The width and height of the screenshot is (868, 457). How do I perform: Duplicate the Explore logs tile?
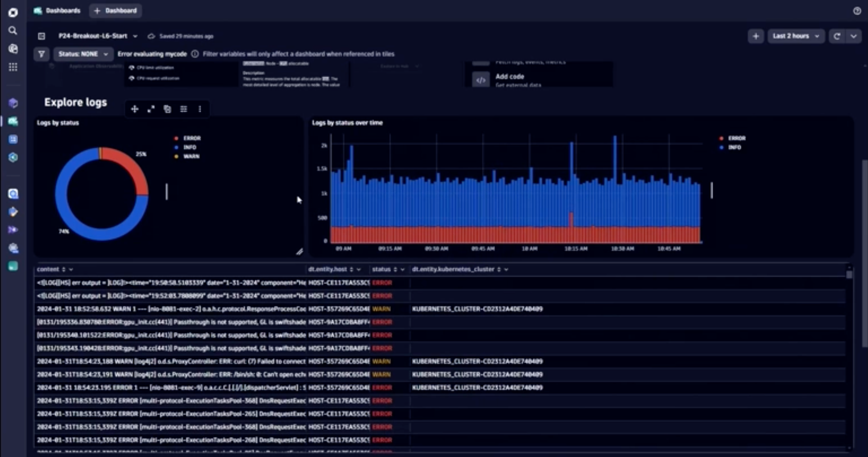167,109
